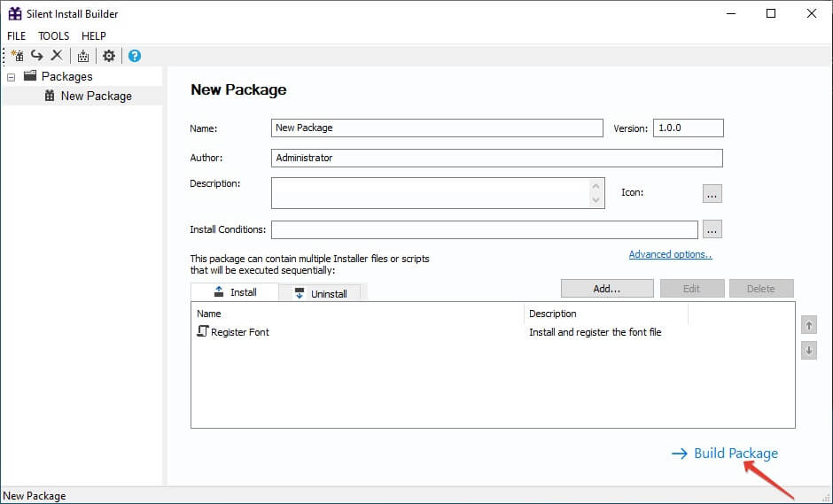Click the new package toolbar icon
This screenshot has width=833, height=504.
coord(17,55)
